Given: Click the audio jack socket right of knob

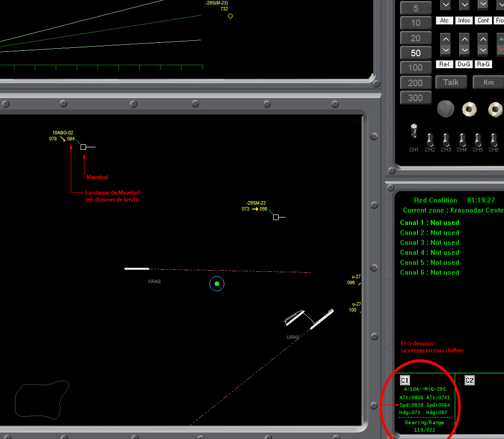Looking at the screenshot, I should (x=467, y=109).
